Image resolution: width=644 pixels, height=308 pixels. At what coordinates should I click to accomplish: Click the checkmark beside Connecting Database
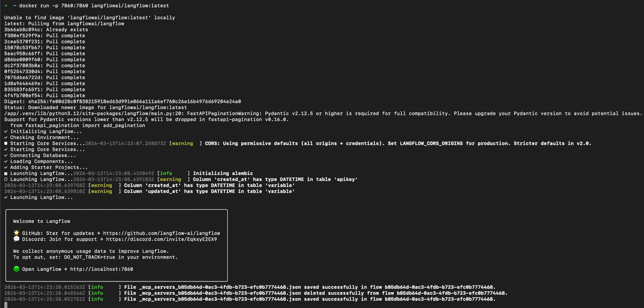point(5,156)
